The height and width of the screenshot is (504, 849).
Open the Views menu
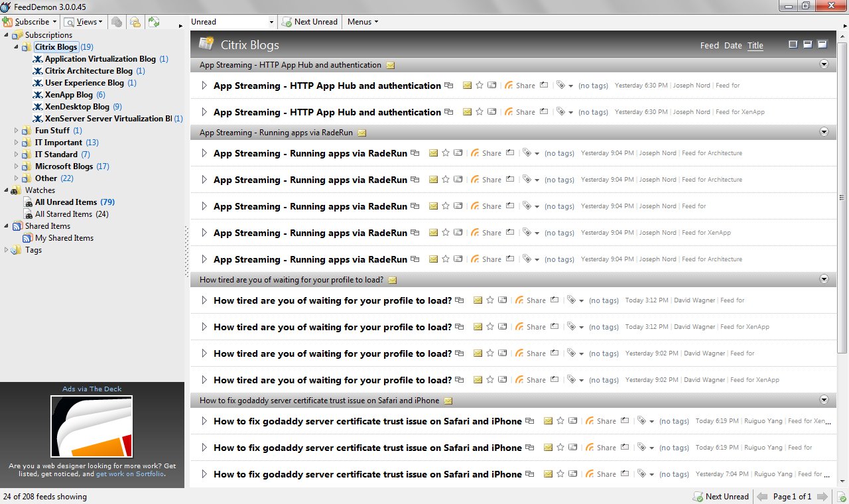coord(83,22)
